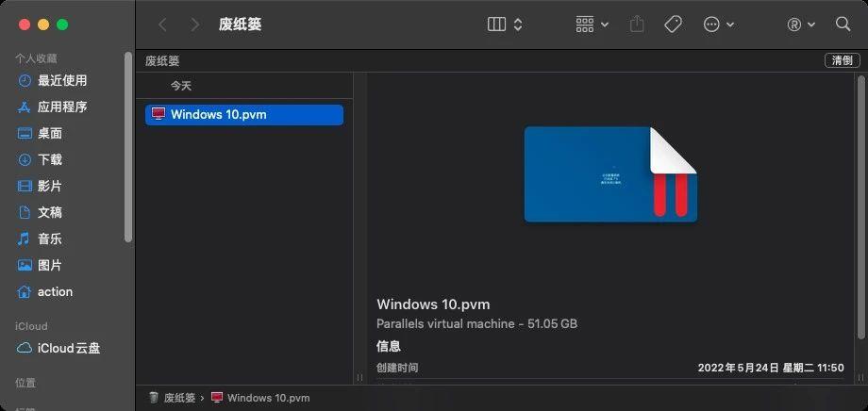The height and width of the screenshot is (411, 868).
Task: Click the download arrow icon beside 下载
Action: tap(25, 160)
